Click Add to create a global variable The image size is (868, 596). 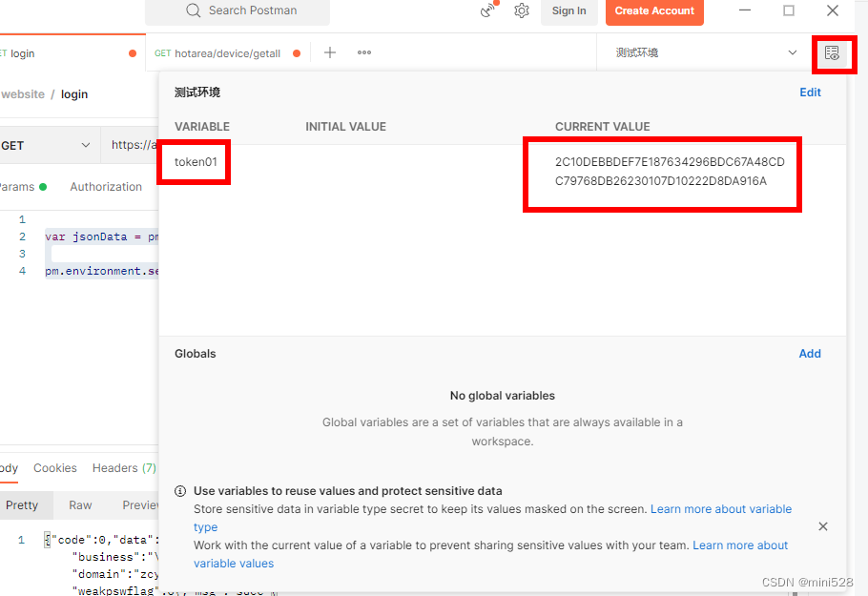(x=810, y=353)
